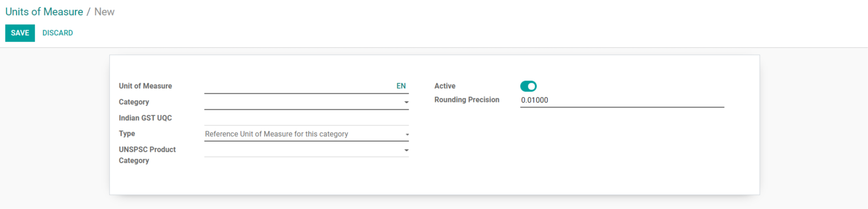Expand the Type dropdown arrow
The height and width of the screenshot is (209, 868).
pyautogui.click(x=407, y=134)
